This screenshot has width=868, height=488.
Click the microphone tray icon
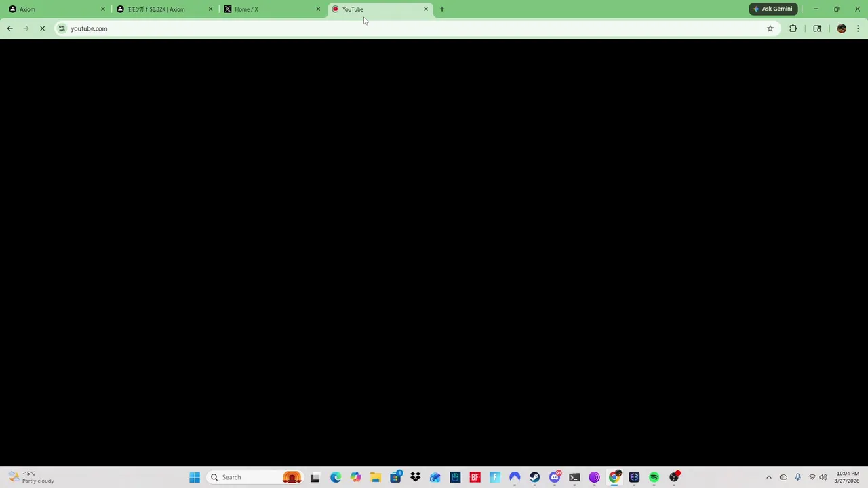click(x=797, y=477)
